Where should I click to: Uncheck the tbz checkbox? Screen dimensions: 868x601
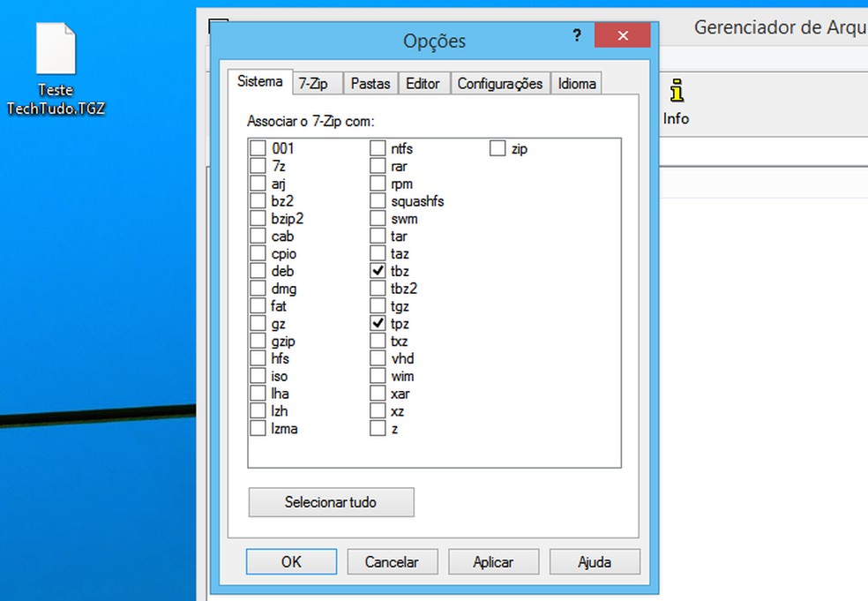tap(378, 271)
